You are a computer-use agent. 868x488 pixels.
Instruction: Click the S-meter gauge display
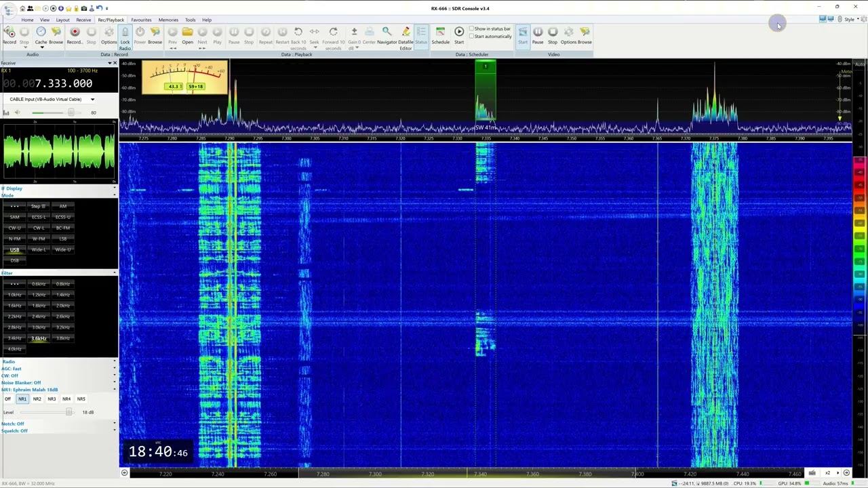pyautogui.click(x=184, y=77)
